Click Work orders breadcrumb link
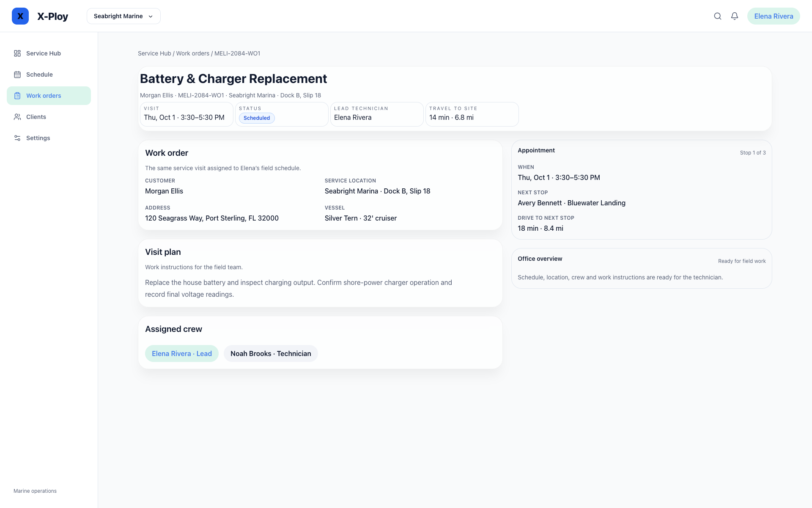The width and height of the screenshot is (812, 508). coord(193,53)
